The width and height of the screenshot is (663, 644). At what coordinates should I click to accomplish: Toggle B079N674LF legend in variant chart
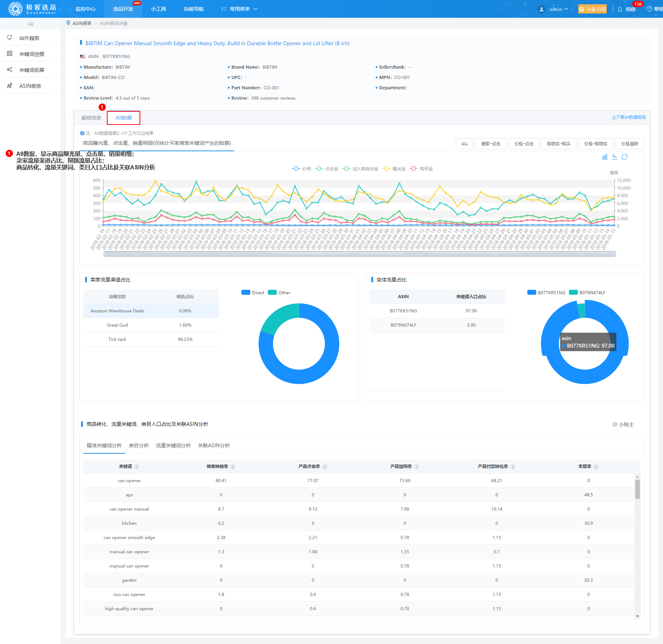(x=587, y=292)
